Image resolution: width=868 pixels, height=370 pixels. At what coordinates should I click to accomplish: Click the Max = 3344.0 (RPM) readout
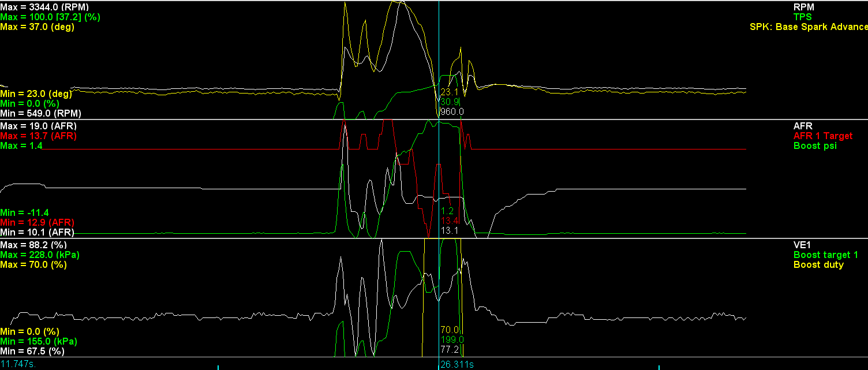pos(43,7)
